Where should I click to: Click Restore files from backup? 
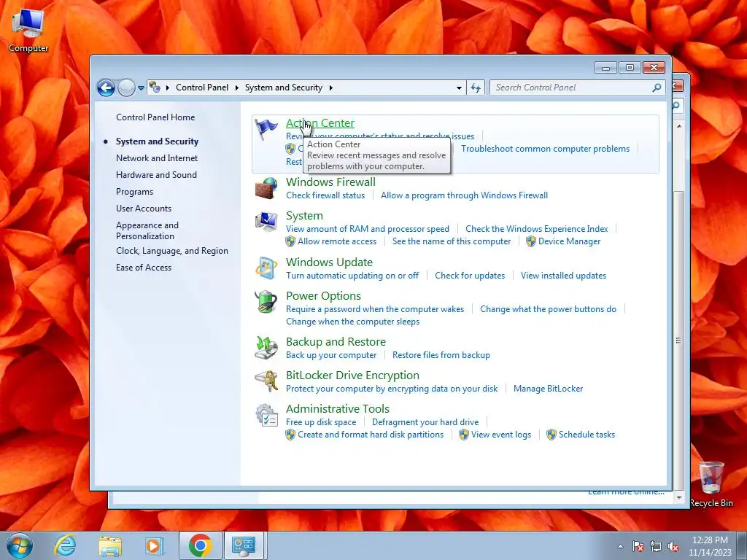441,355
